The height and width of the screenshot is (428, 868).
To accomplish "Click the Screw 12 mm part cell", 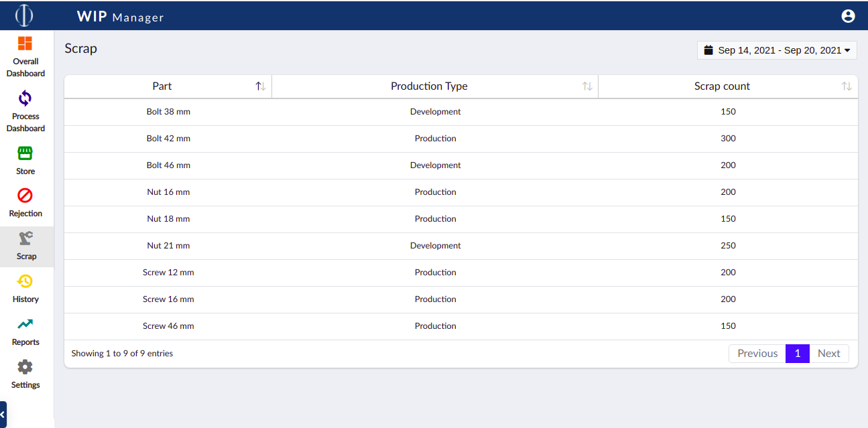I will (x=168, y=273).
